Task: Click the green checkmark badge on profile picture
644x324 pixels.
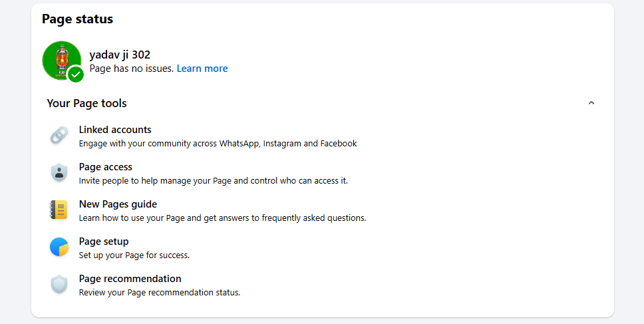Action: (x=76, y=75)
